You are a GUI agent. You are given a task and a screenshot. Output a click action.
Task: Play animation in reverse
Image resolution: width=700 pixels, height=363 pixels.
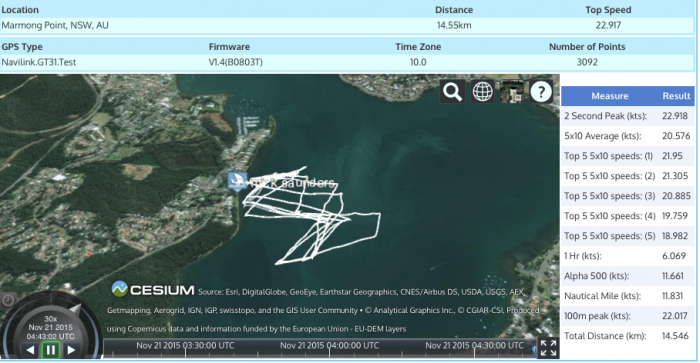[30, 350]
